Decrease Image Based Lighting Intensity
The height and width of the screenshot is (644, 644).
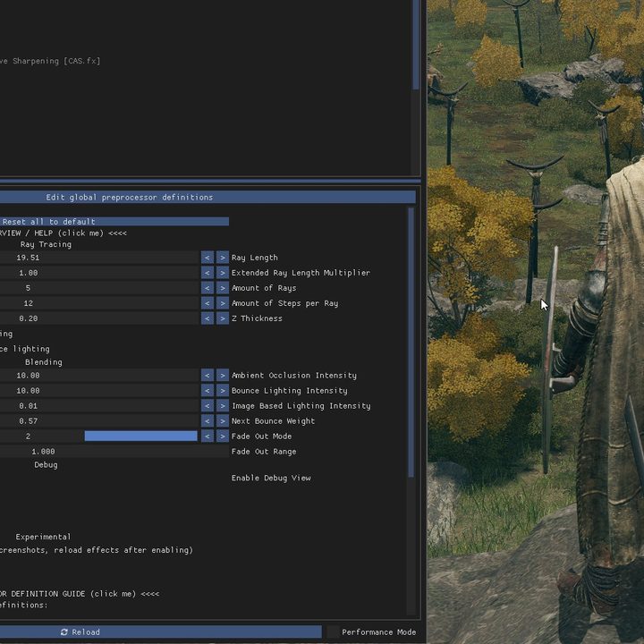(208, 406)
